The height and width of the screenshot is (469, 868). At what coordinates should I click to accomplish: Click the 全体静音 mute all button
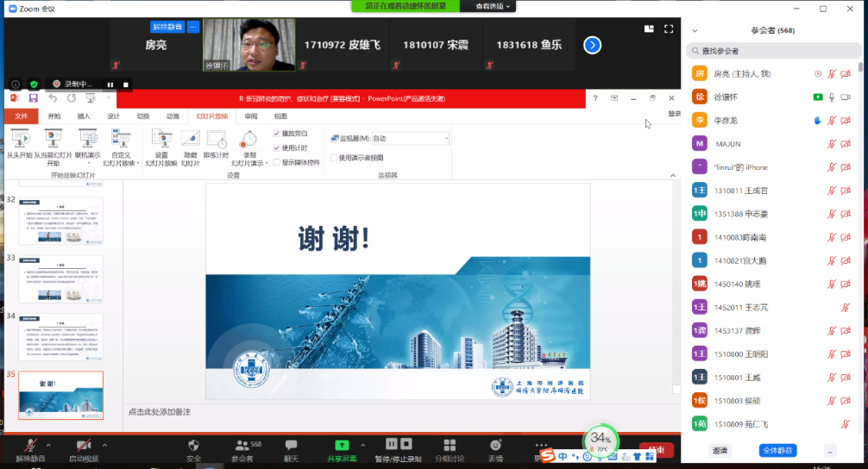(x=777, y=450)
